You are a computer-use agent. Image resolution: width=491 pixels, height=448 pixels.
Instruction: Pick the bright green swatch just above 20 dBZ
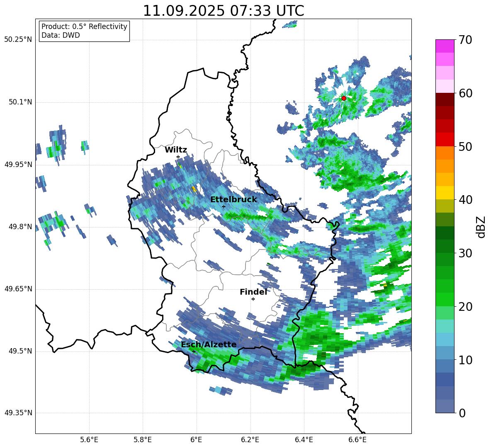[x=445, y=299]
